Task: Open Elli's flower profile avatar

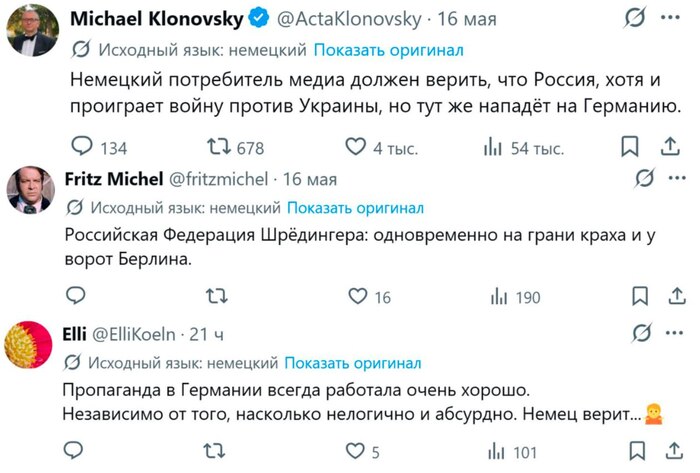Action: point(28,344)
